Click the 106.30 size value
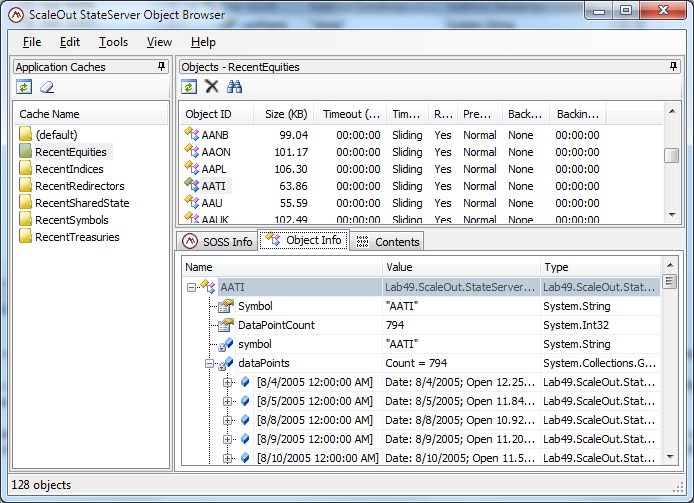694x503 pixels. [x=291, y=169]
